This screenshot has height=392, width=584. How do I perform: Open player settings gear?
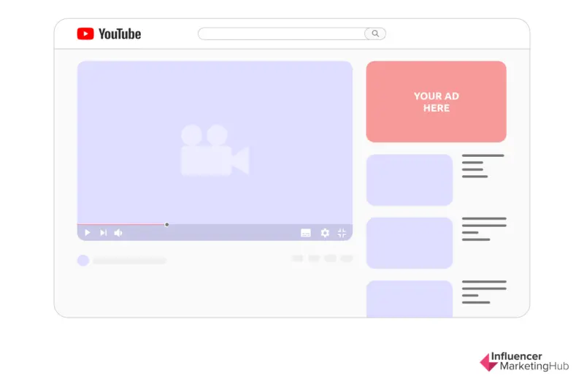325,233
